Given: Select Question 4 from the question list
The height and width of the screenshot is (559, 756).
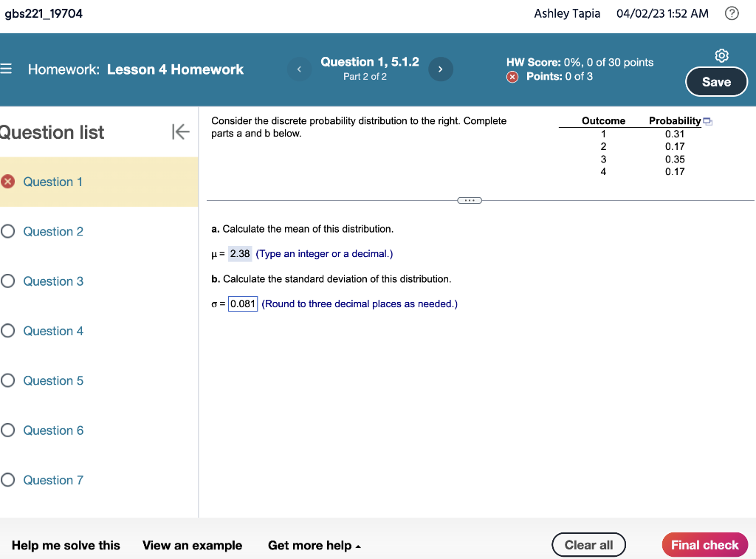Looking at the screenshot, I should pos(52,331).
